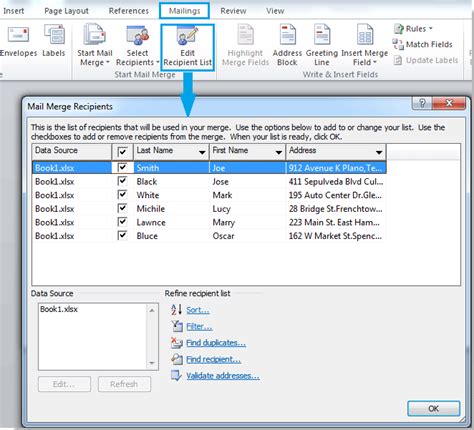Click the Validate addresses icon
The width and height of the screenshot is (474, 430).
pos(176,376)
